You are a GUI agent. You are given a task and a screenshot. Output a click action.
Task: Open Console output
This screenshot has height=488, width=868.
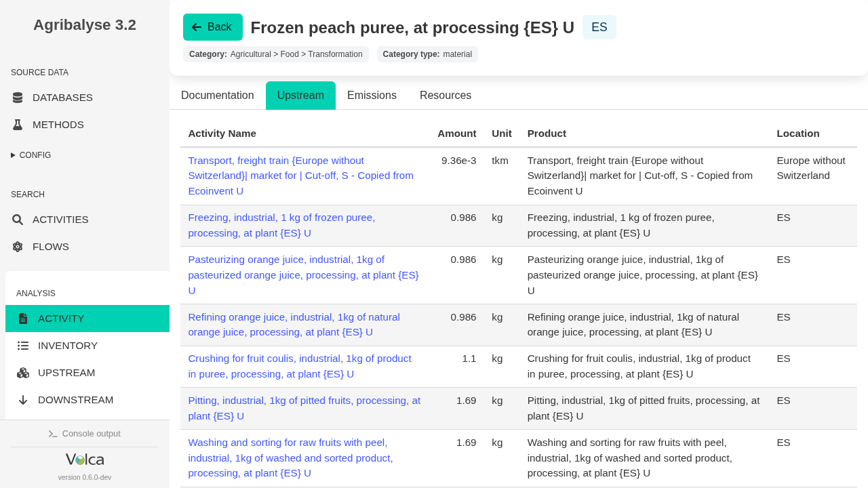[x=85, y=434]
